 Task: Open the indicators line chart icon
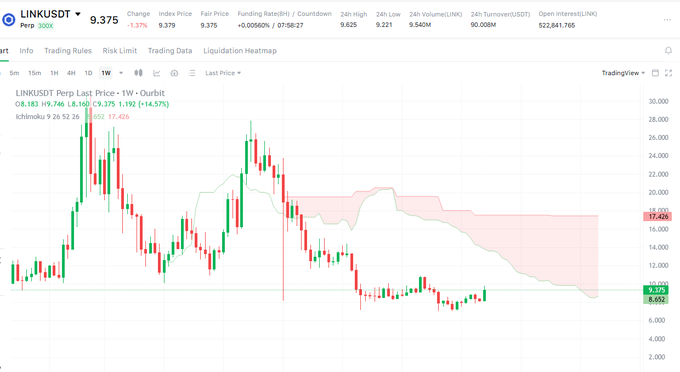(157, 73)
